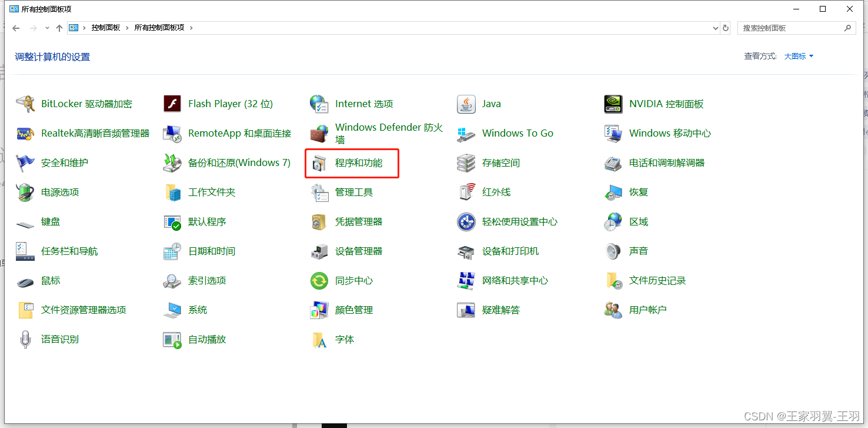
Task: Click the Windows 移动中心 icon
Action: (x=613, y=134)
